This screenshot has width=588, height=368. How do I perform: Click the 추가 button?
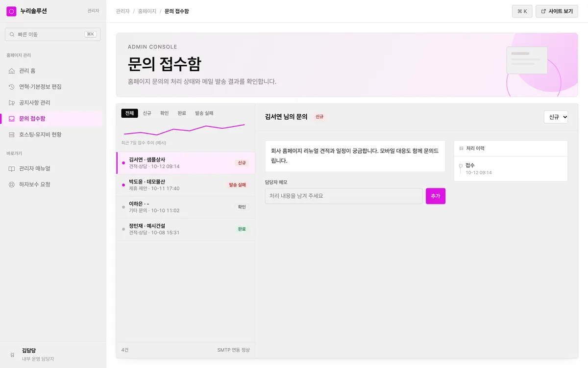436,196
